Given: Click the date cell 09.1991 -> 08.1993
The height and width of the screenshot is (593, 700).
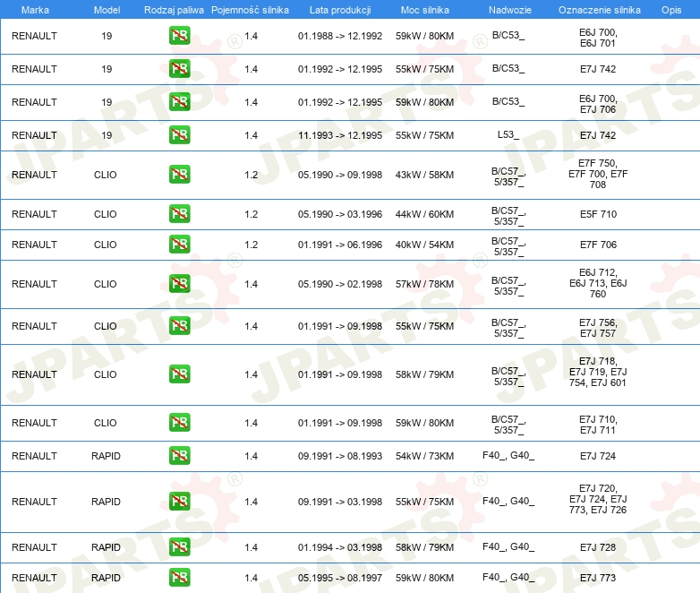Looking at the screenshot, I should pos(340,456).
